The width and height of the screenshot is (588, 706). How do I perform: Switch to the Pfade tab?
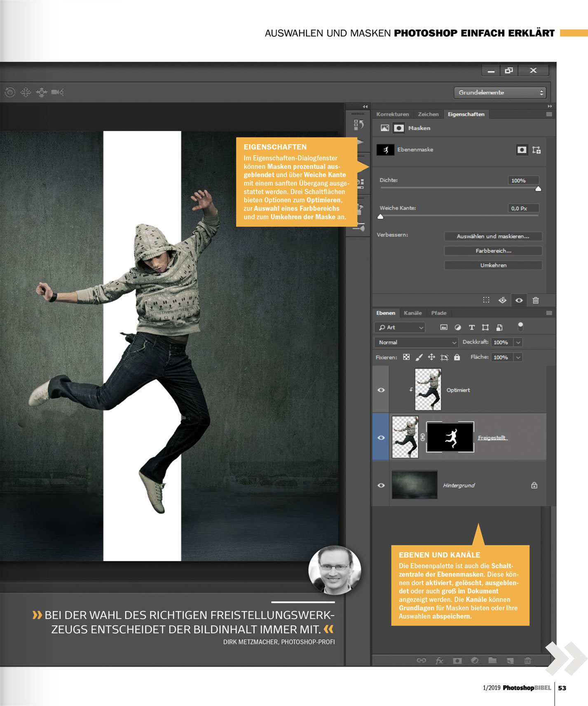tap(439, 313)
